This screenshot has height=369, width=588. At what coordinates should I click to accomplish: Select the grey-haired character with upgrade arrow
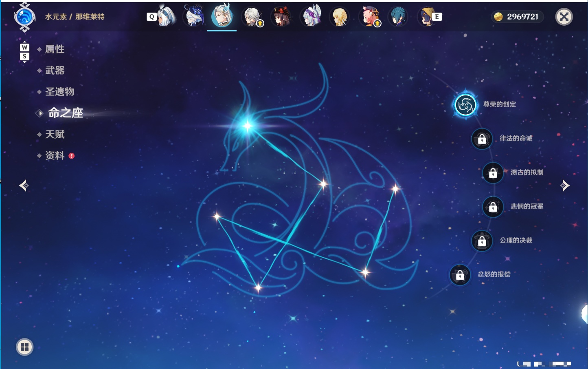coord(253,17)
